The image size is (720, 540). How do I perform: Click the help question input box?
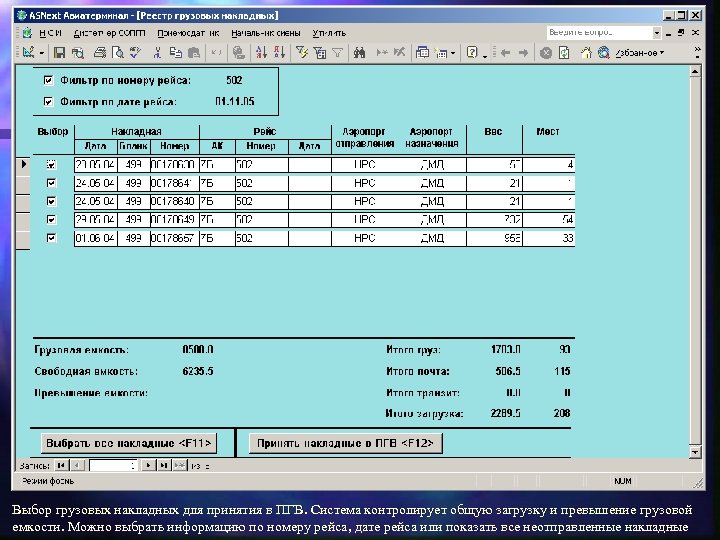600,33
